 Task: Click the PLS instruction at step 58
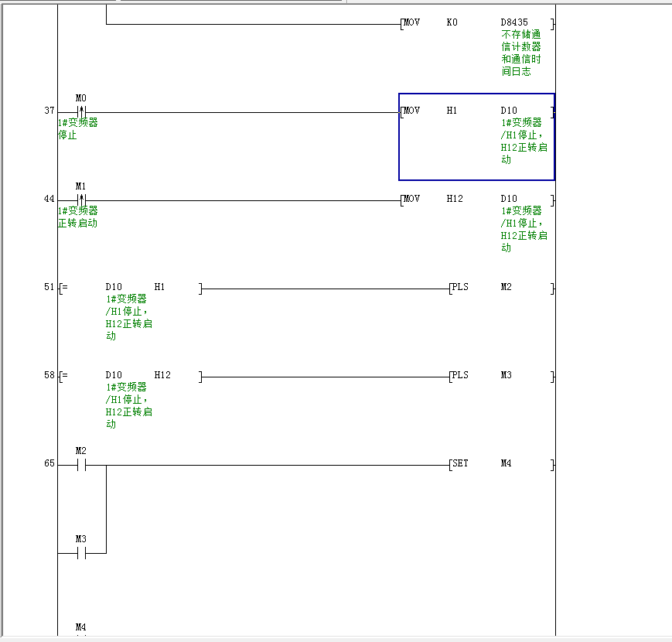460,375
